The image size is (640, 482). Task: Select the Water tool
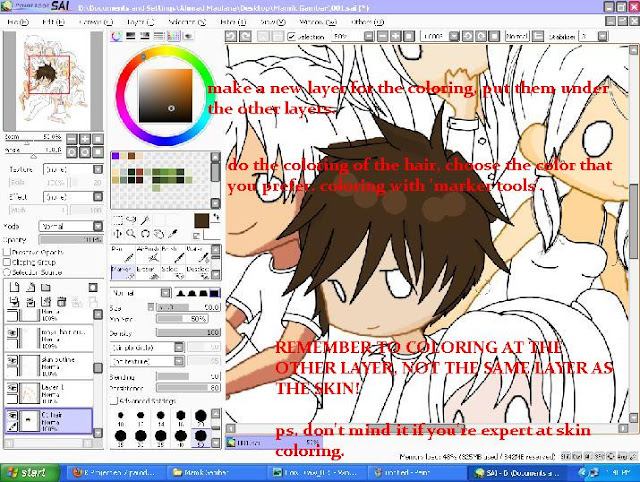point(198,253)
